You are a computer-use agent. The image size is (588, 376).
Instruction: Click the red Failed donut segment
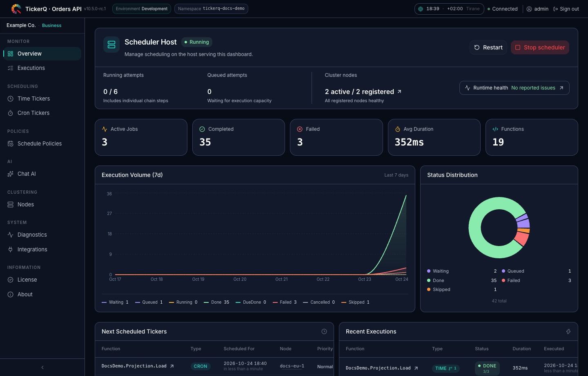(522, 238)
